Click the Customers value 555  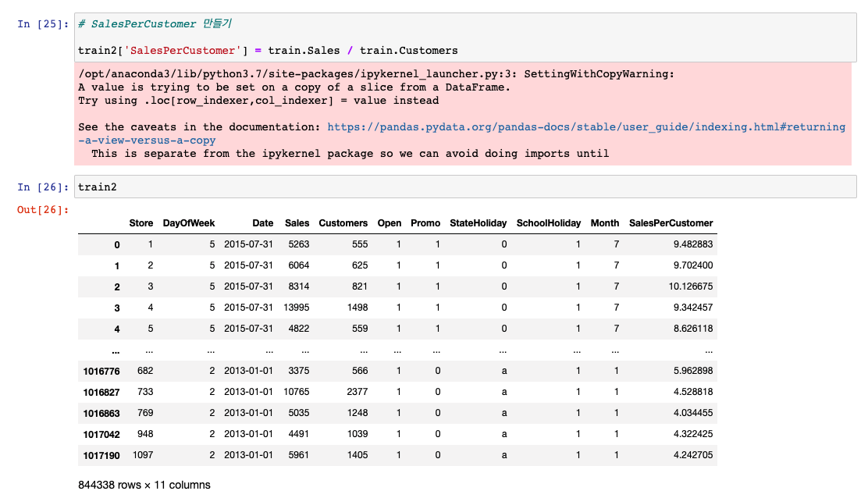(x=360, y=244)
